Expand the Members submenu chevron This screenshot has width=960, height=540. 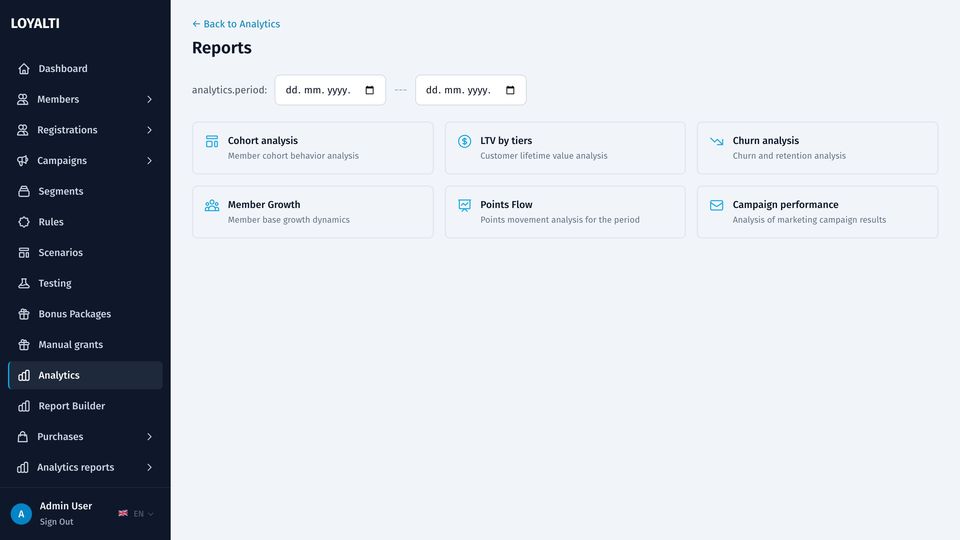[x=149, y=99]
